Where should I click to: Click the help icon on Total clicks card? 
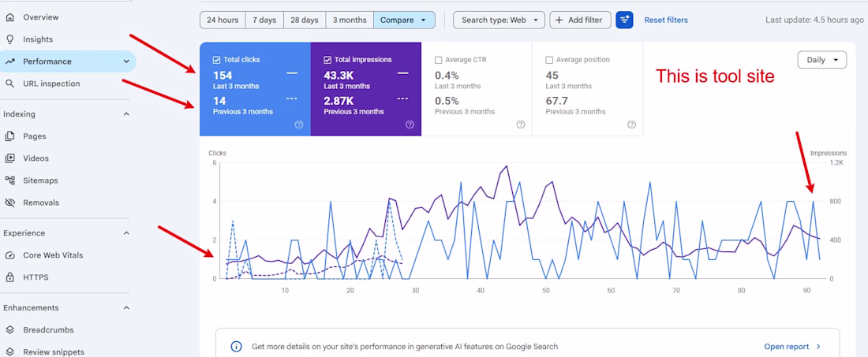tap(299, 125)
